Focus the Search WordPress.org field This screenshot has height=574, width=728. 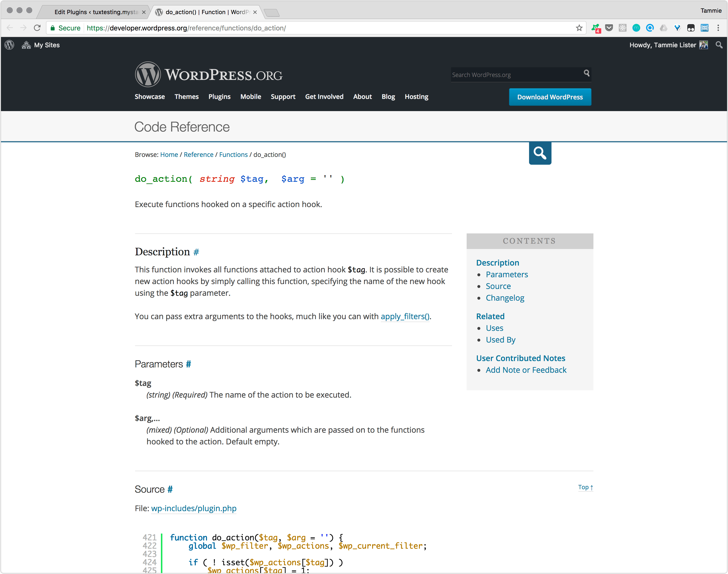tap(514, 75)
